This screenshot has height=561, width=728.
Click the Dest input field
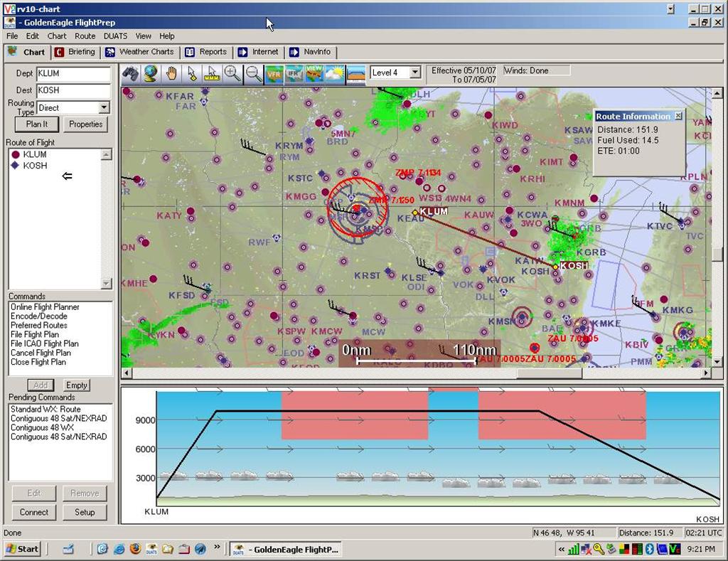(73, 90)
